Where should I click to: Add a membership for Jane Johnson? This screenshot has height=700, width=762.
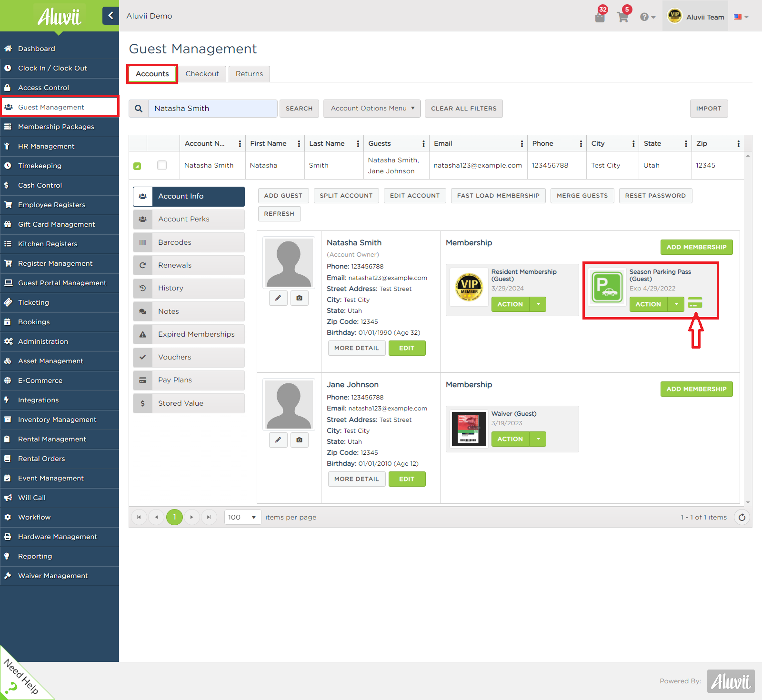tap(696, 389)
